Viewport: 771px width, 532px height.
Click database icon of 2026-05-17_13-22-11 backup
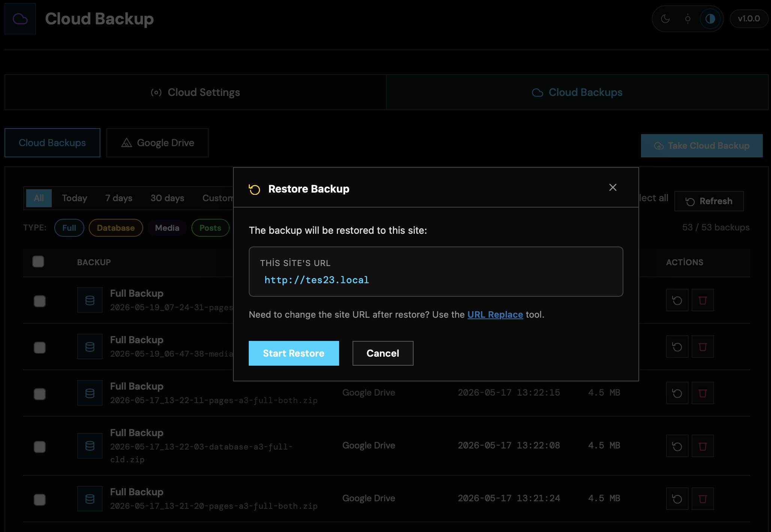click(90, 393)
